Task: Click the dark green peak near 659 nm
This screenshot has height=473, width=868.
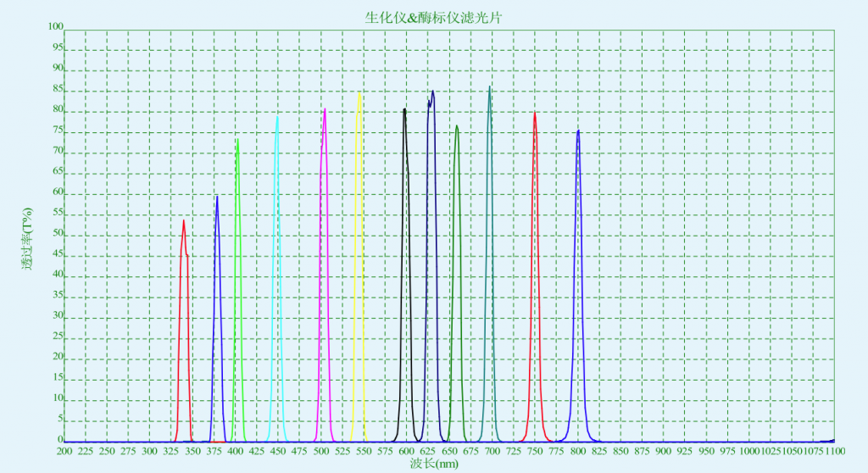Action: click(457, 127)
